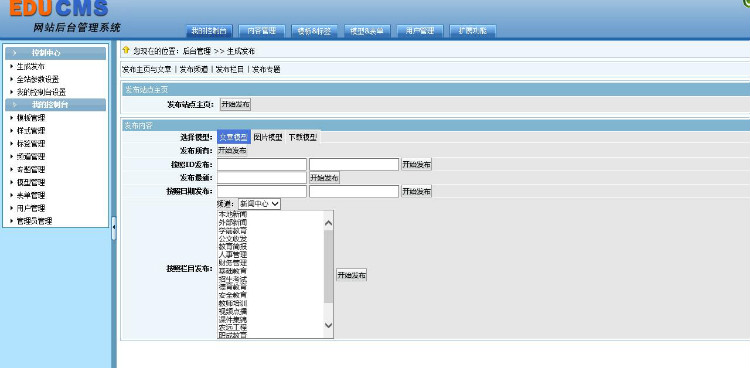Select 公文收发 in the column list
Image resolution: width=750 pixels, height=368 pixels.
pyautogui.click(x=233, y=238)
